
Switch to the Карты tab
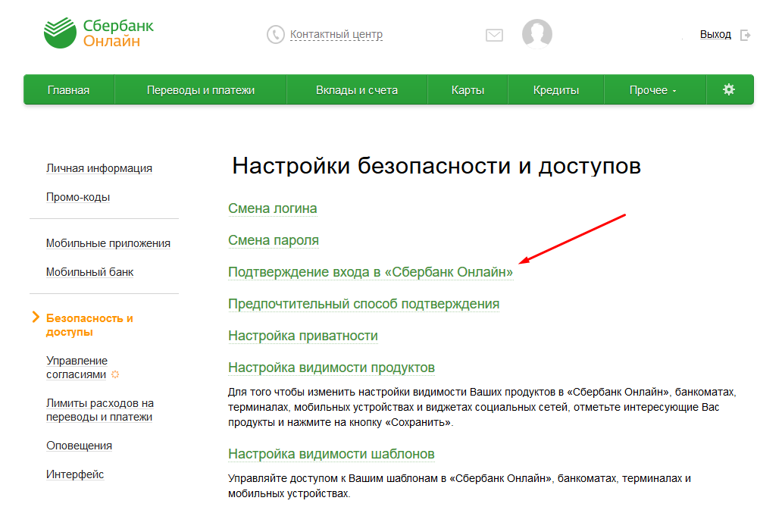pyautogui.click(x=468, y=89)
